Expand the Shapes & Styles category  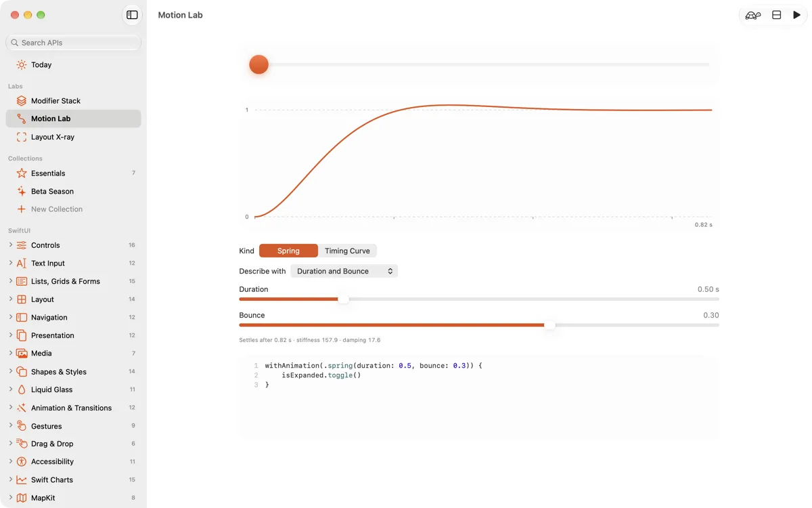10,372
